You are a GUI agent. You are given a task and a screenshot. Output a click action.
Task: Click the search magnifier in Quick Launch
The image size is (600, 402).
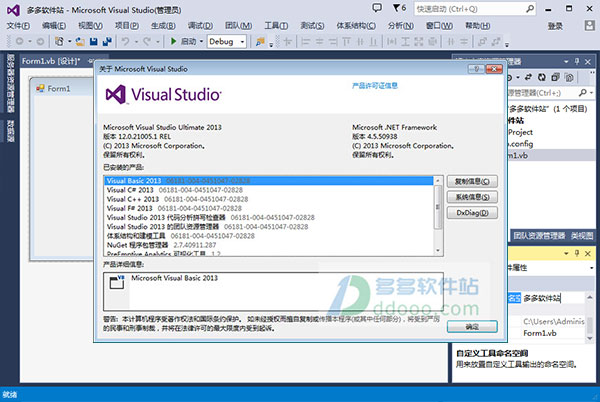click(530, 8)
